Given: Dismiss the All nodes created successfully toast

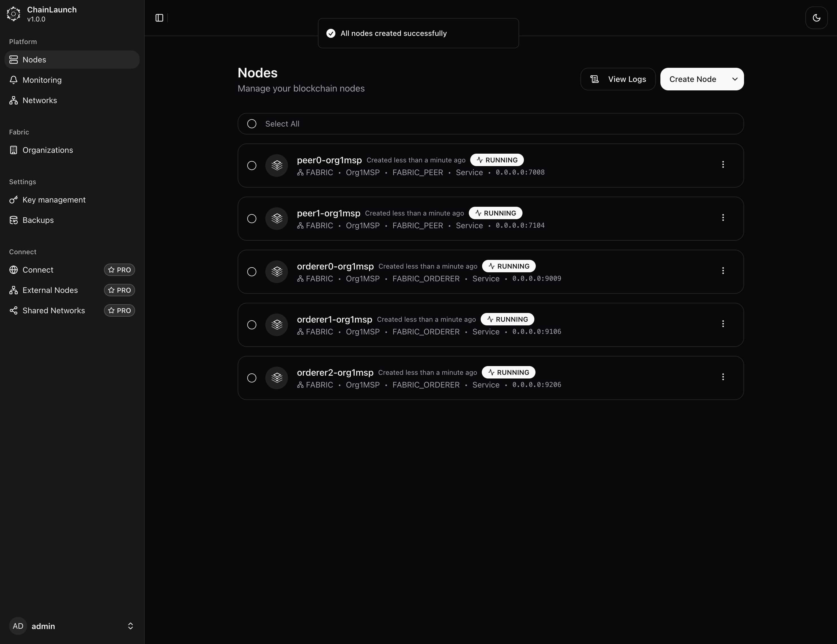Looking at the screenshot, I should point(418,33).
